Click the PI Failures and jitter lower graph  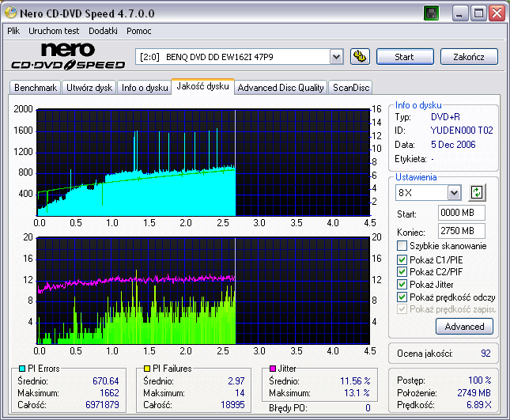pos(203,291)
